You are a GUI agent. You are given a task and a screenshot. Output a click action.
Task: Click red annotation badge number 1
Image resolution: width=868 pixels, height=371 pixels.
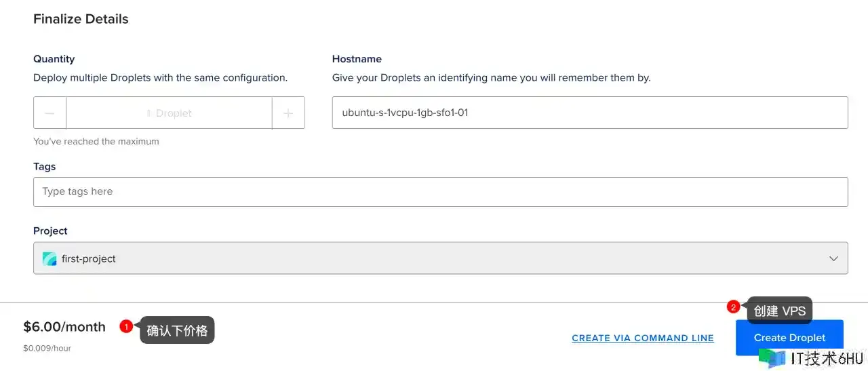pos(125,327)
